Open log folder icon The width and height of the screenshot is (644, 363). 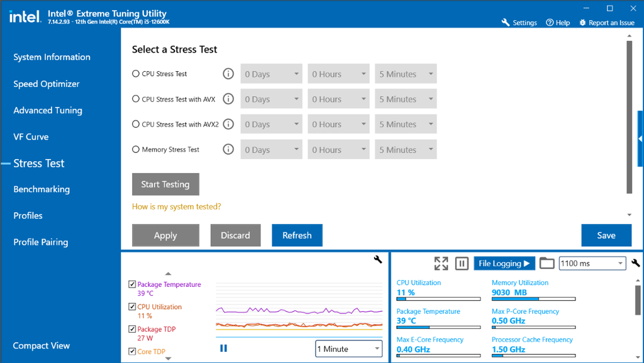(547, 263)
